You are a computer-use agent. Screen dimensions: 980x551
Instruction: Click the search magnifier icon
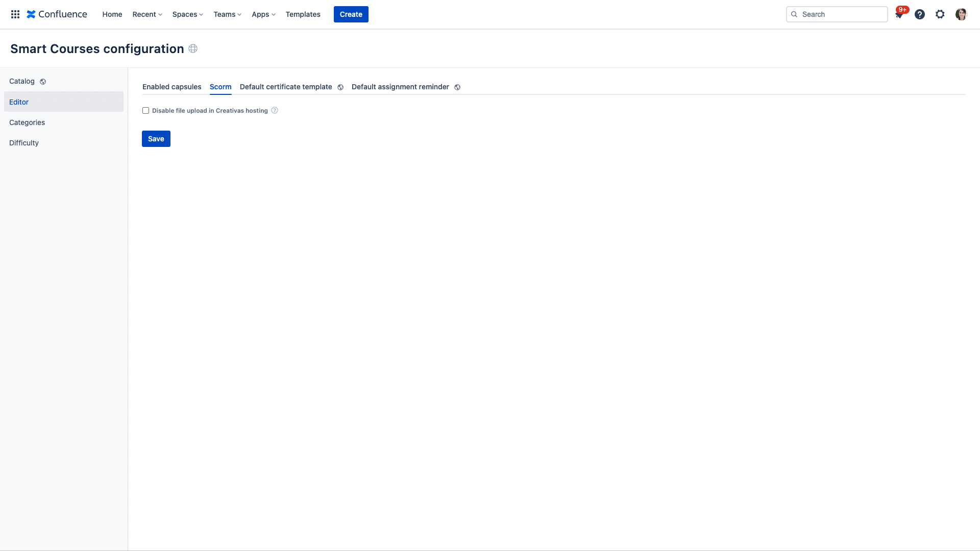tap(794, 14)
